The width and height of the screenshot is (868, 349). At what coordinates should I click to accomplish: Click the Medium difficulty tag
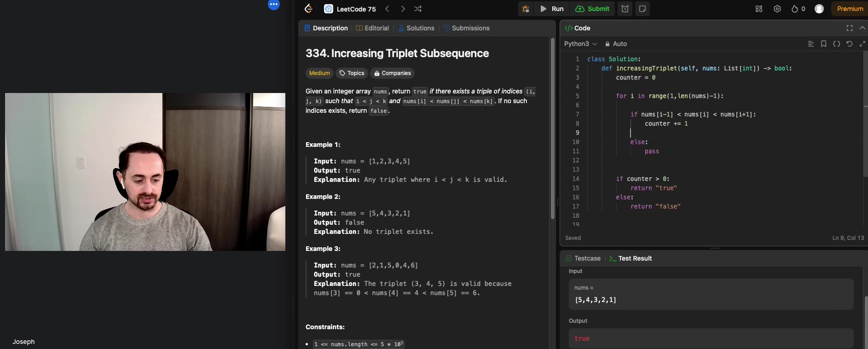coord(319,73)
